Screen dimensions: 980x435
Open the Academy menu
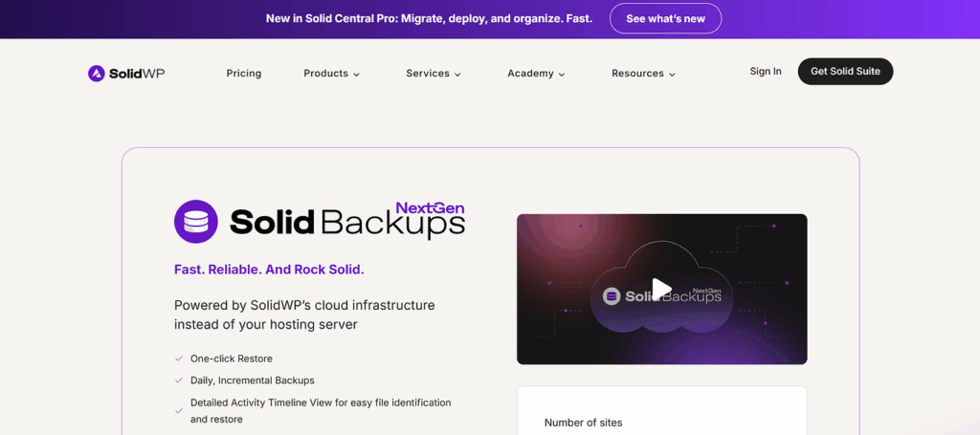tap(536, 73)
